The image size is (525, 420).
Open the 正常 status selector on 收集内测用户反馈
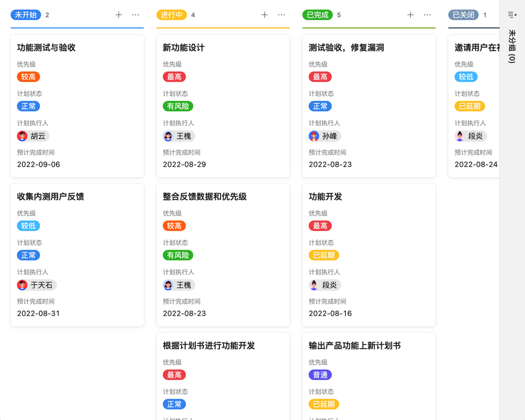point(28,255)
